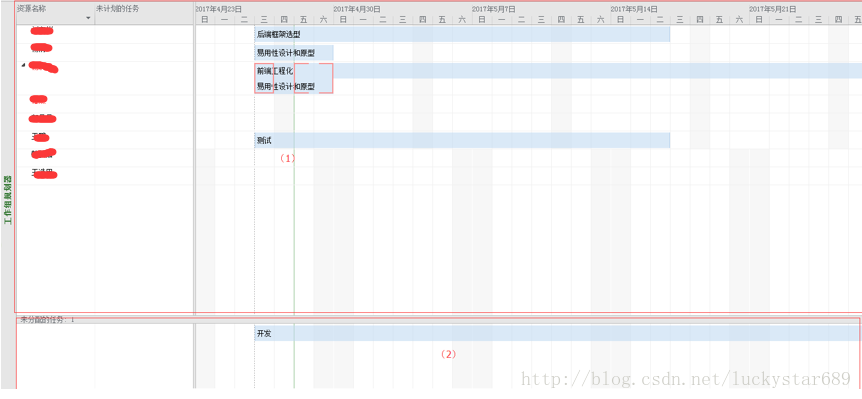
Task: Click the 2017年4月30日 week header
Action: coord(357,9)
